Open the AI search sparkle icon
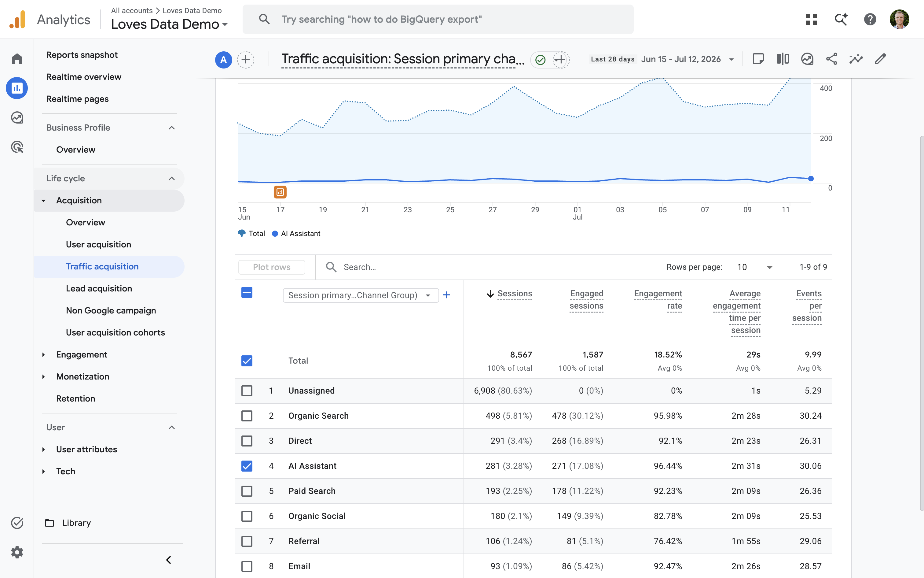Screen dimensions: 924x578 pos(841,19)
